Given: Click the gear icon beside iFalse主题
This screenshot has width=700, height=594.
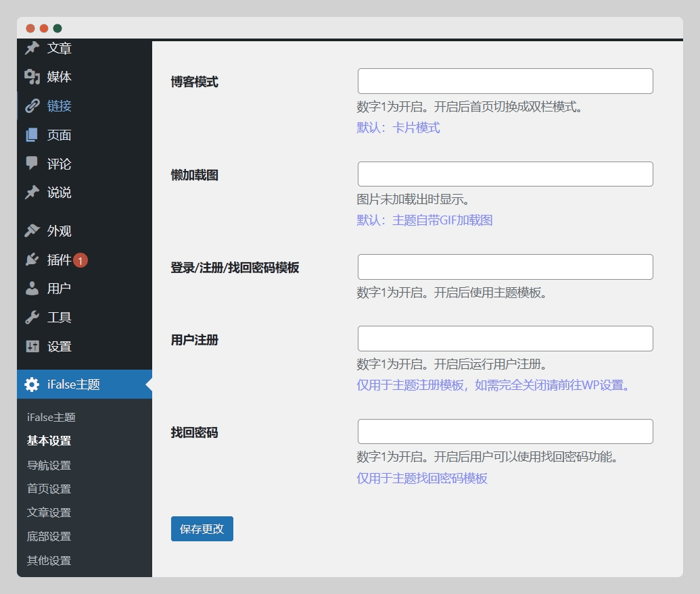Looking at the screenshot, I should (x=32, y=385).
